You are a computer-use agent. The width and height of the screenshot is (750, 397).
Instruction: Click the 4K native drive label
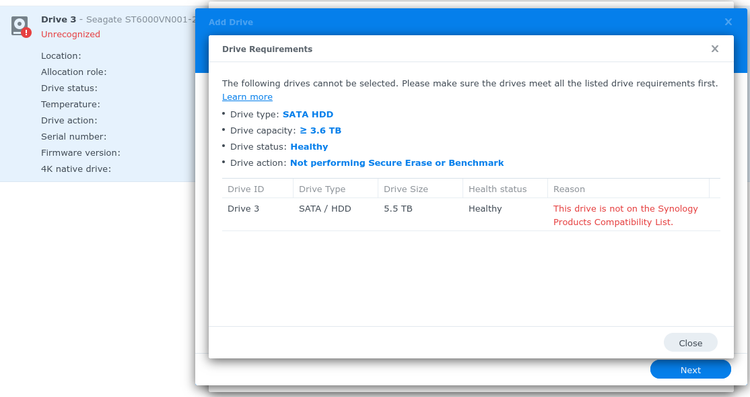(76, 169)
